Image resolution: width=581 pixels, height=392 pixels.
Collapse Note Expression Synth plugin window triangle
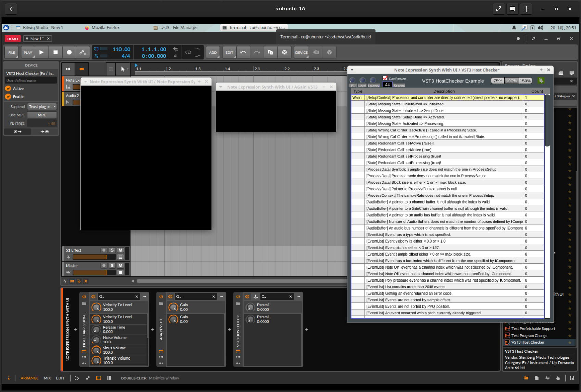[86, 82]
